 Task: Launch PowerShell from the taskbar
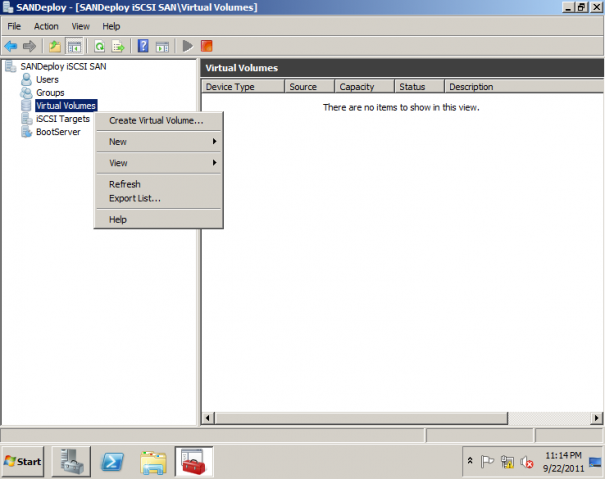(x=112, y=462)
